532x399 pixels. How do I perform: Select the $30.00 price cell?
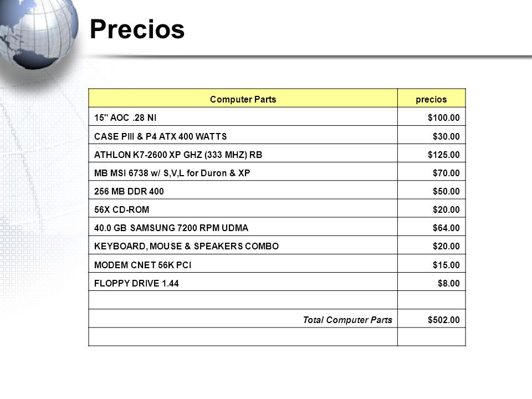(x=431, y=135)
